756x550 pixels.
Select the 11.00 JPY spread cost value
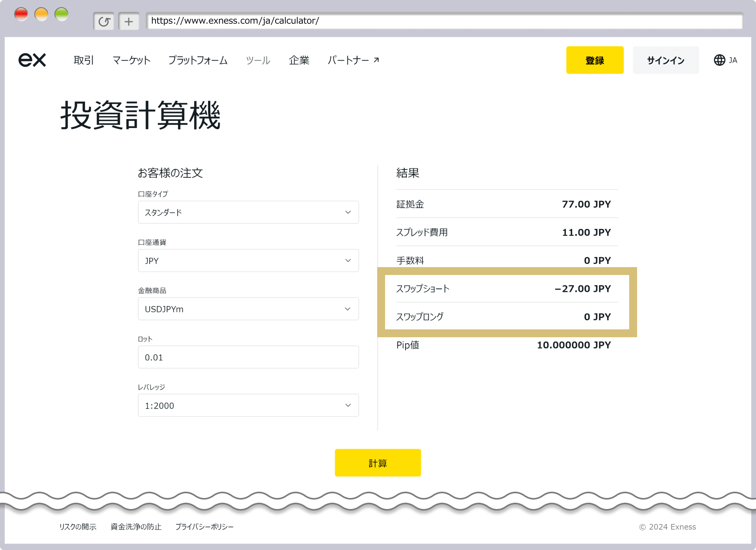point(586,232)
